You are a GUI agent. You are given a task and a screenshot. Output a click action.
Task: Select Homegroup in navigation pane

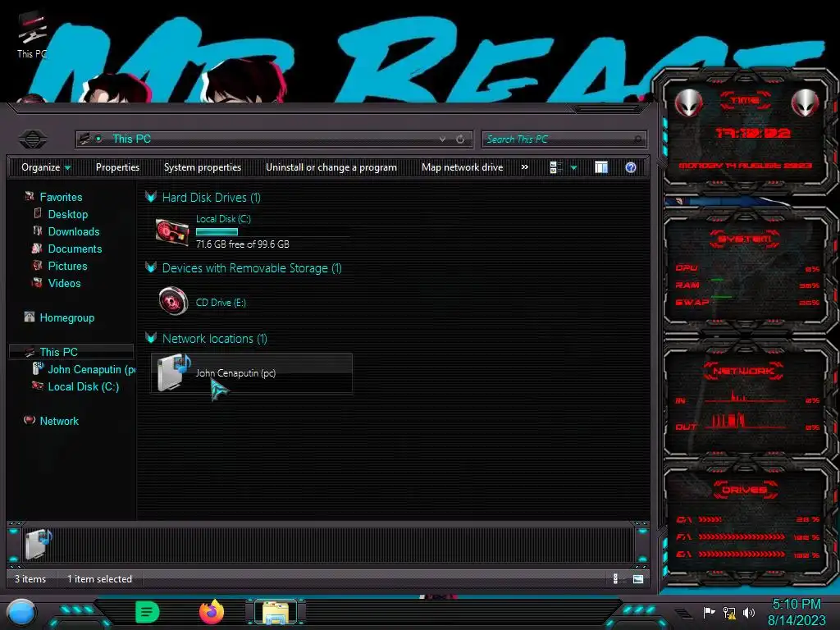[66, 317]
